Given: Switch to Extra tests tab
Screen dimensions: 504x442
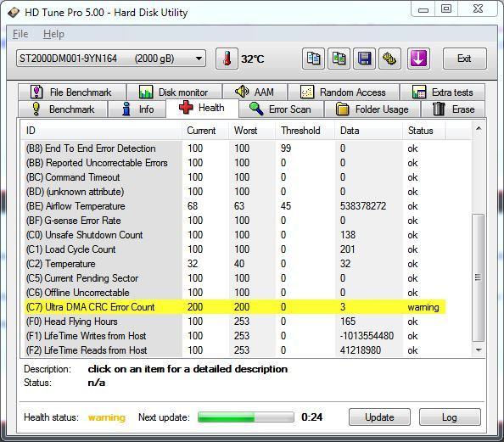Looking at the screenshot, I should 442,92.
